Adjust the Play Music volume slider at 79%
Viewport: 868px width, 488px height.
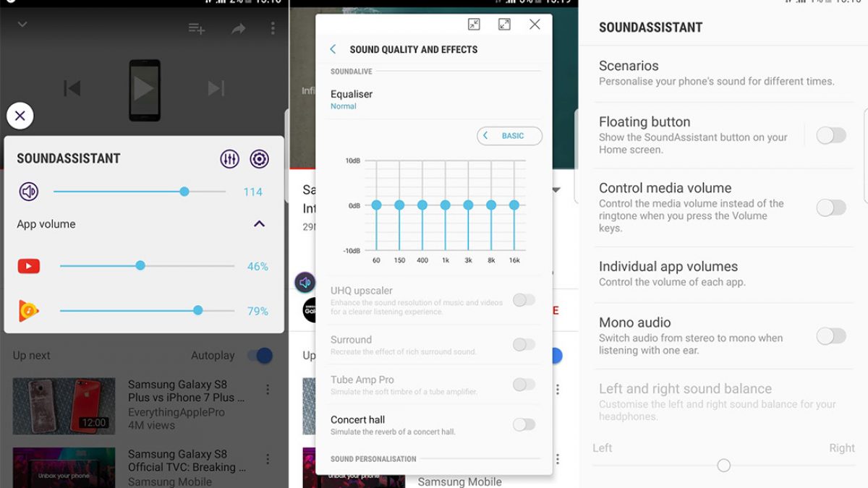pos(147,311)
